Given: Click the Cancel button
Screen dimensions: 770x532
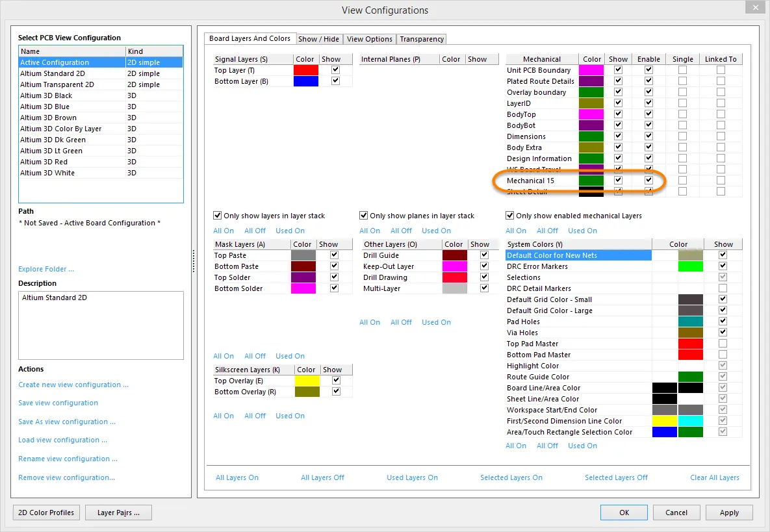Looking at the screenshot, I should pos(676,513).
